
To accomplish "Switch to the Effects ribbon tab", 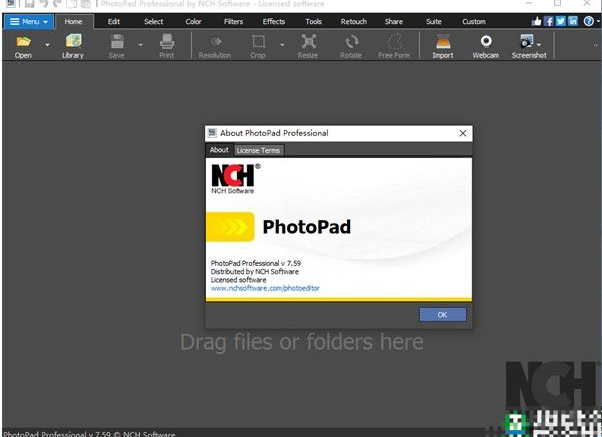I will [x=274, y=22].
